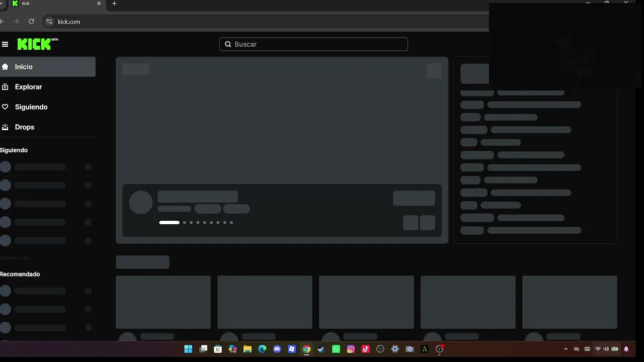Image resolution: width=644 pixels, height=362 pixels.
Task: Open the Siguiendo sidebar item with the heart
Action: (x=47, y=107)
